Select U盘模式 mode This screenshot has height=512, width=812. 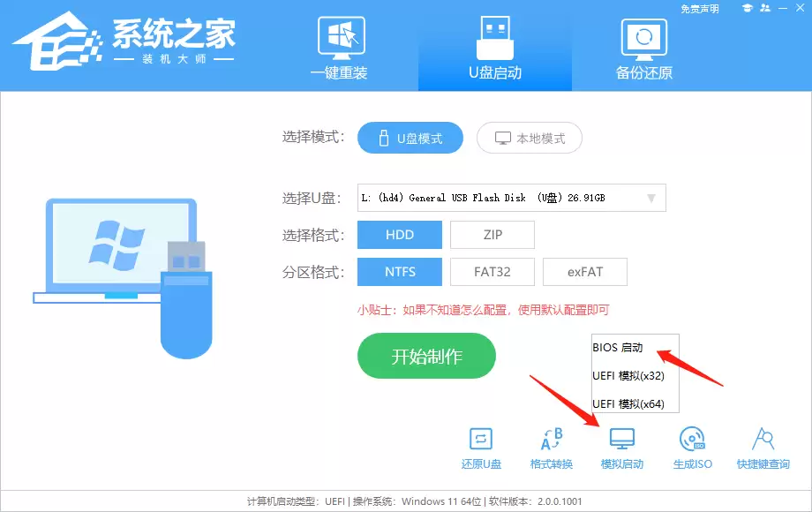tap(410, 138)
